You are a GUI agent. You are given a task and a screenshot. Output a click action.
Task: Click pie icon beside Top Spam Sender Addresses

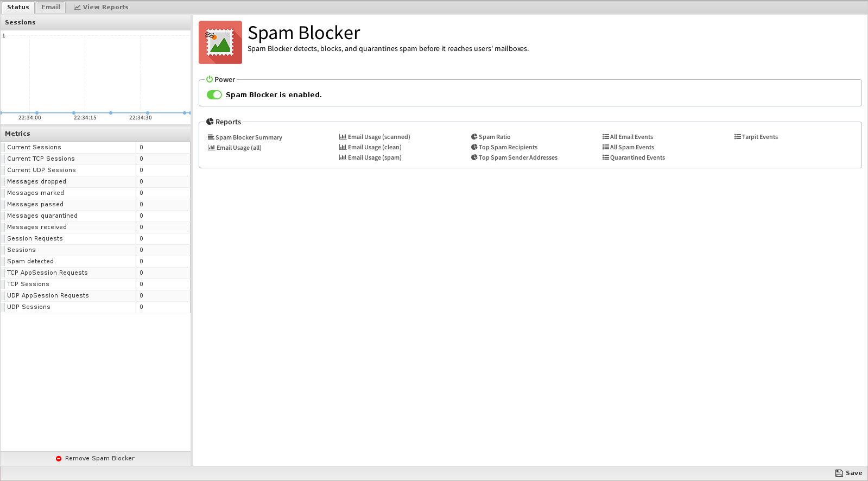(474, 157)
